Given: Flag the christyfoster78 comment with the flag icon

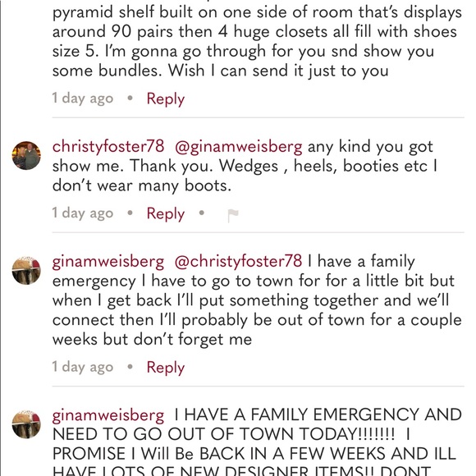Looking at the screenshot, I should coord(233,215).
